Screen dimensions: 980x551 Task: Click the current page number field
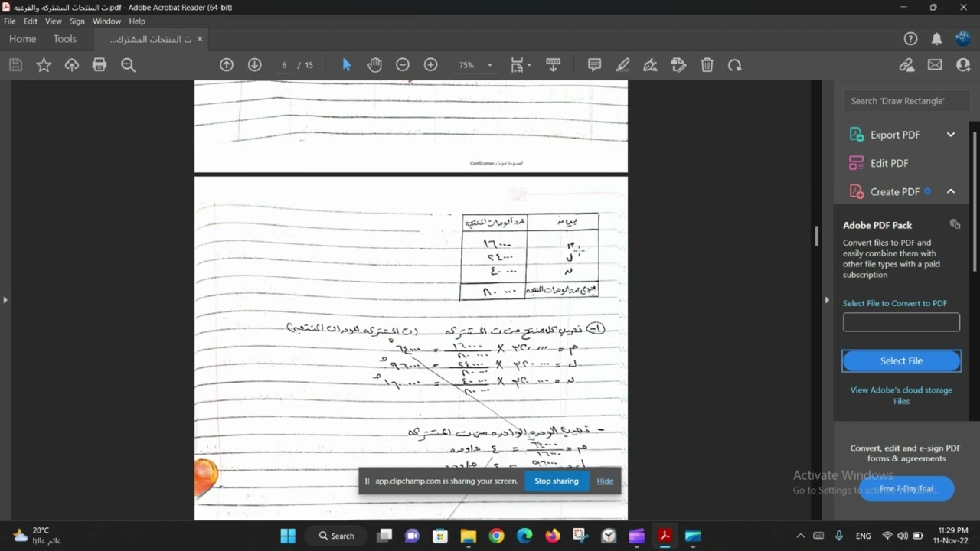pyautogui.click(x=284, y=65)
